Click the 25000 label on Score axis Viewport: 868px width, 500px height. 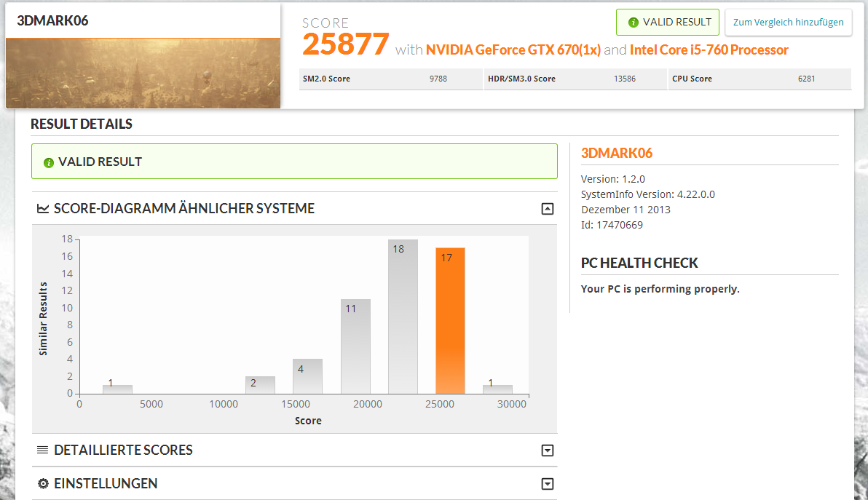440,405
